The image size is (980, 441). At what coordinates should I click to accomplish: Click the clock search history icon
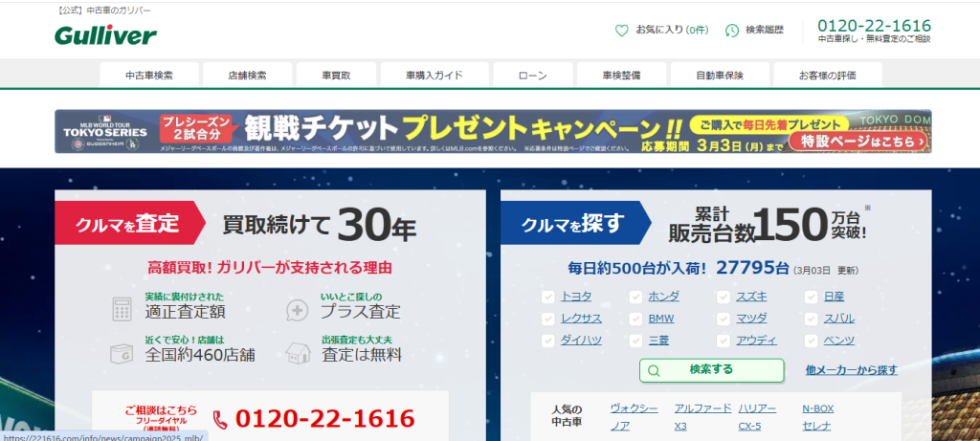732,30
